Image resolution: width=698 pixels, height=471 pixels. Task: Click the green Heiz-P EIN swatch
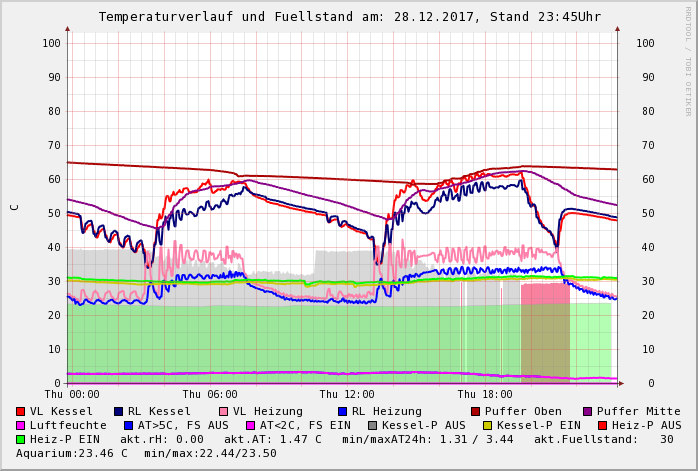pyautogui.click(x=21, y=439)
